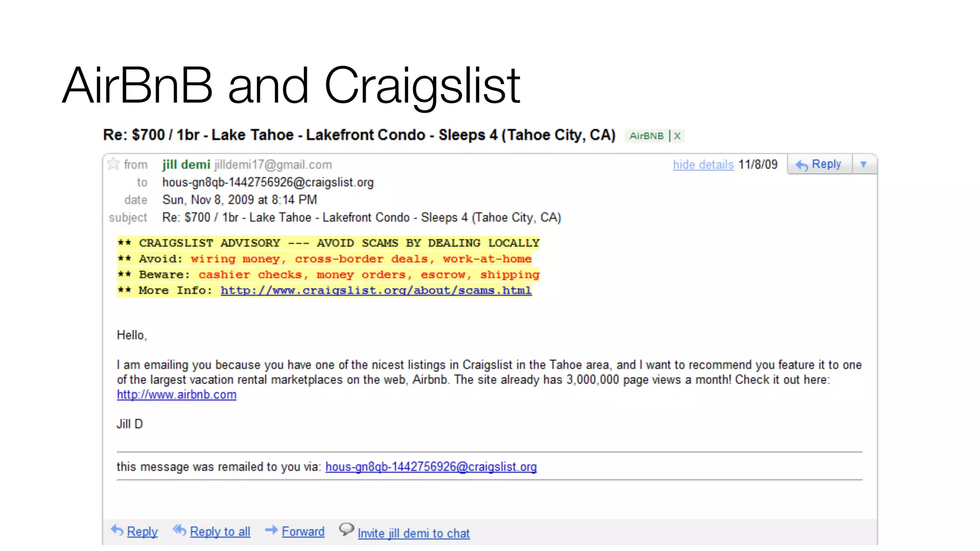Screen dimensions: 980x551
Task: Open the craigslist scams info link
Action: 376,290
